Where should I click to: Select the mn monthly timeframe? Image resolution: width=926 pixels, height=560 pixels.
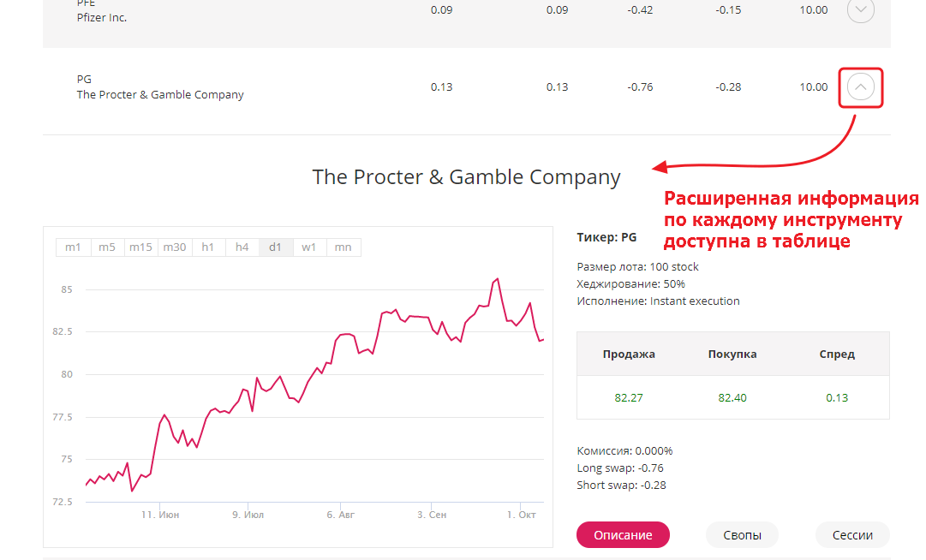pos(344,247)
